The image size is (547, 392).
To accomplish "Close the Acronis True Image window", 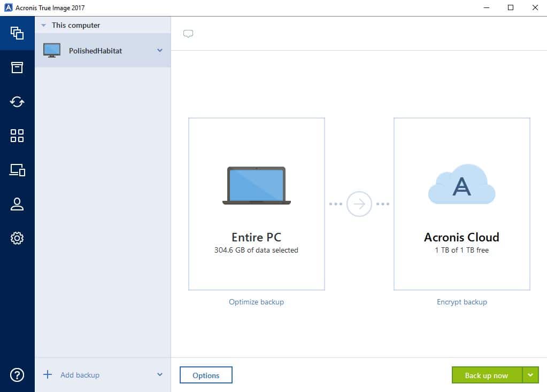I will pyautogui.click(x=535, y=7).
